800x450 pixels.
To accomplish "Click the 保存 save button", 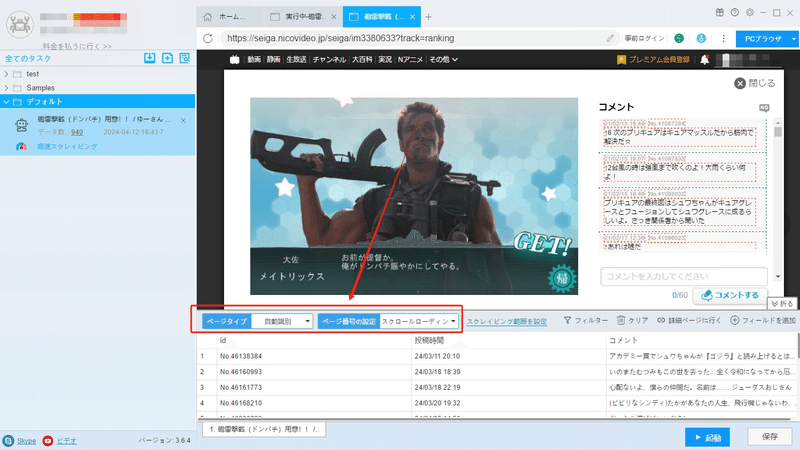I will [769, 437].
